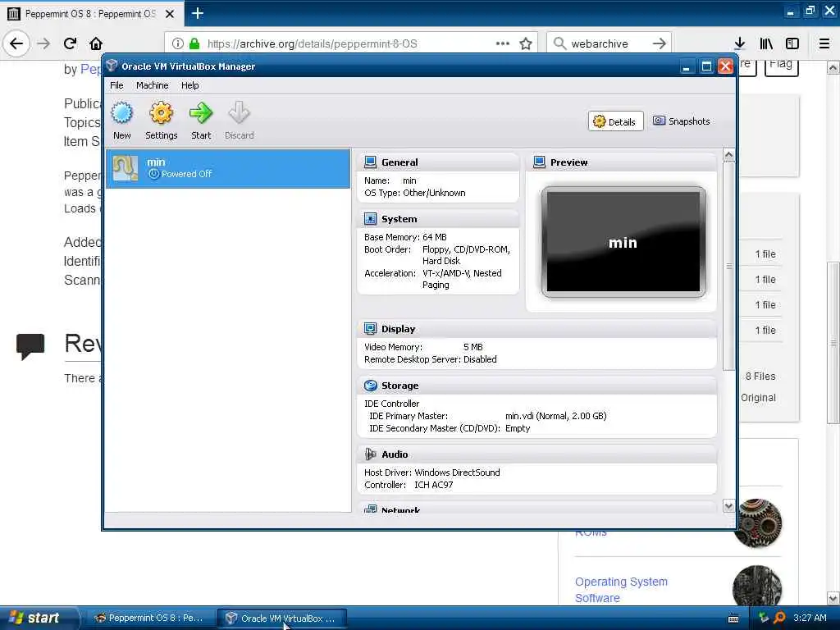Click the VirtualBox title bar cube icon
Viewport: 840px width, 630px height.
click(x=112, y=66)
